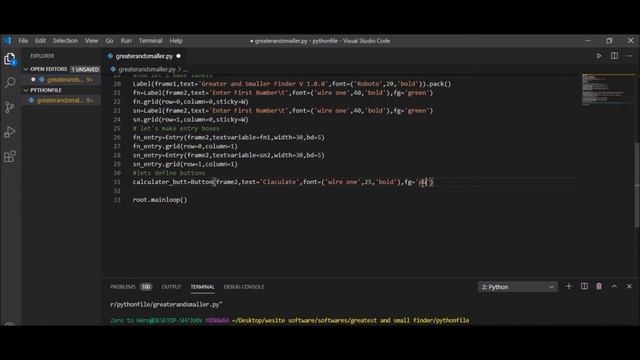Click line number 20 in gutter

pyautogui.click(x=117, y=84)
